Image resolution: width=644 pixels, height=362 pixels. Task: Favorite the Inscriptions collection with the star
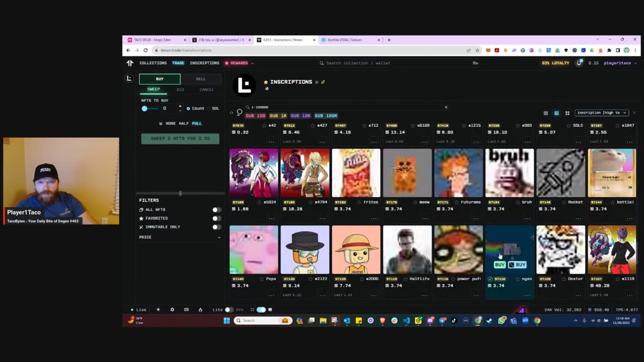266,82
